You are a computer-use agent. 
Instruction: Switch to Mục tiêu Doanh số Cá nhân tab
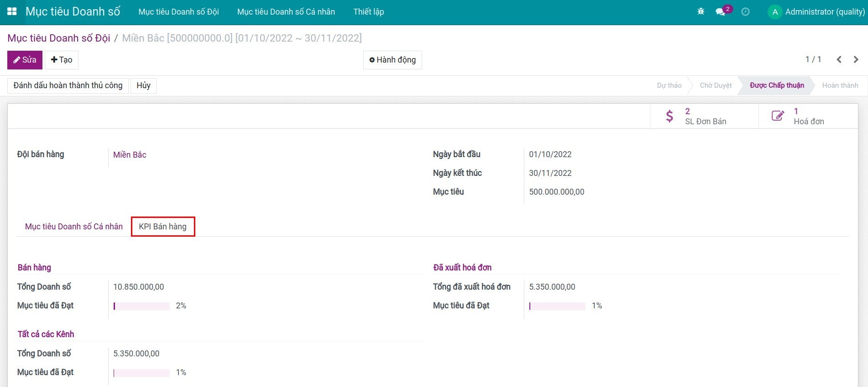pyautogui.click(x=74, y=227)
